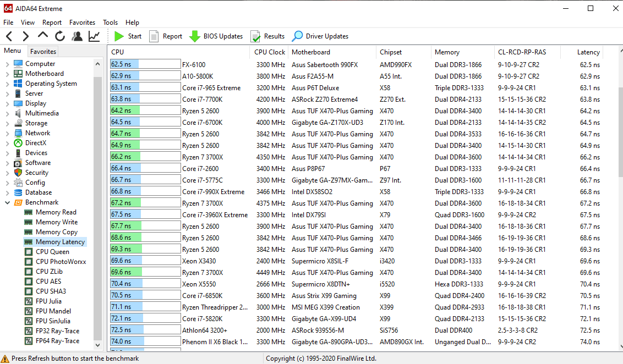Screen dimensions: 623x364
Task: Select the CPU PhotoWorxx benchmark icon
Action: pyautogui.click(x=28, y=262)
